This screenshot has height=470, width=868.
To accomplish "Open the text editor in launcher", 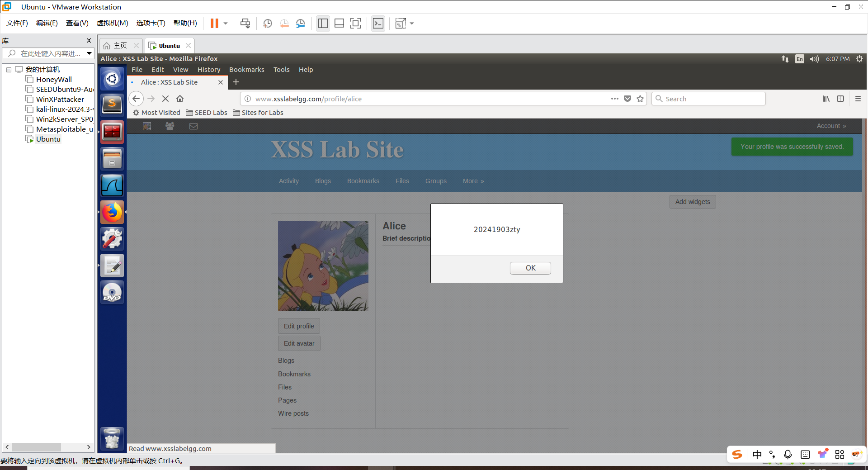I will click(112, 266).
